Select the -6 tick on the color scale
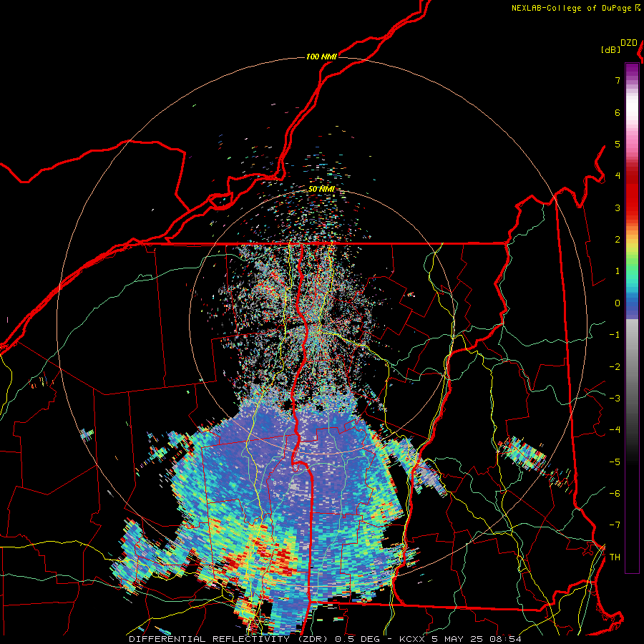The image size is (644, 644). (615, 494)
